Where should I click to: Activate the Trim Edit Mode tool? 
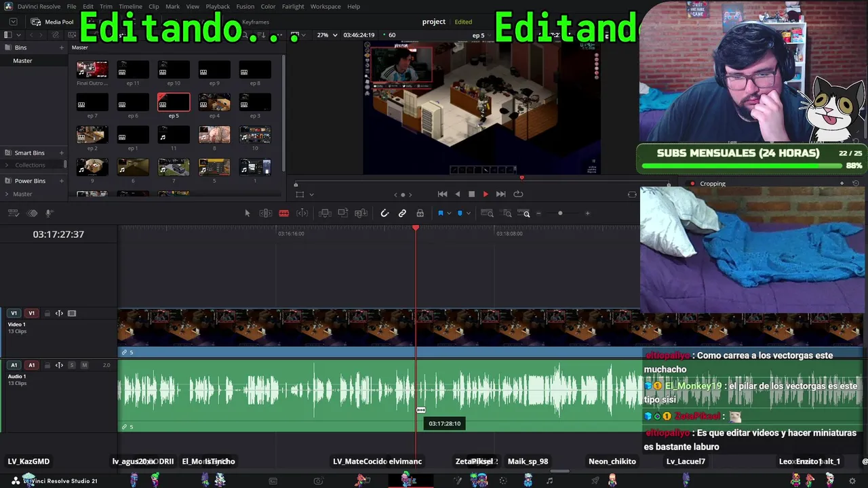point(266,213)
